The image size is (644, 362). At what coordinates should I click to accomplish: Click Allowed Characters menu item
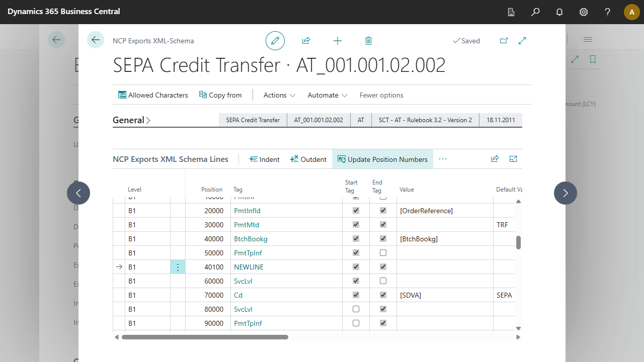click(x=153, y=95)
